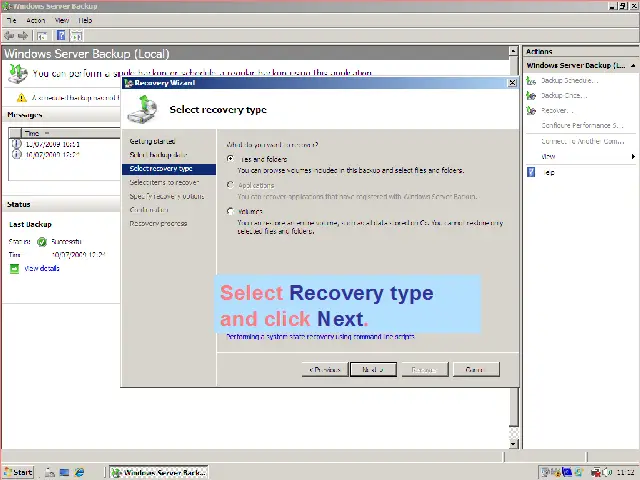The width and height of the screenshot is (640, 480).
Task: Click the recovery disk image in wizard header
Action: [x=142, y=109]
